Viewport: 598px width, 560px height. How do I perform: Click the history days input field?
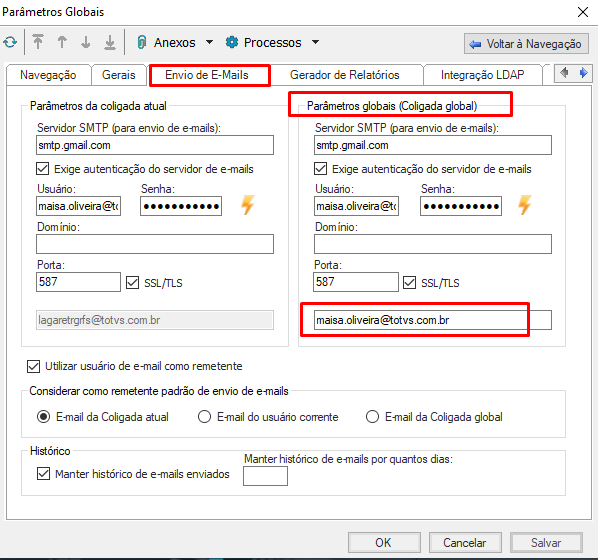click(x=265, y=476)
